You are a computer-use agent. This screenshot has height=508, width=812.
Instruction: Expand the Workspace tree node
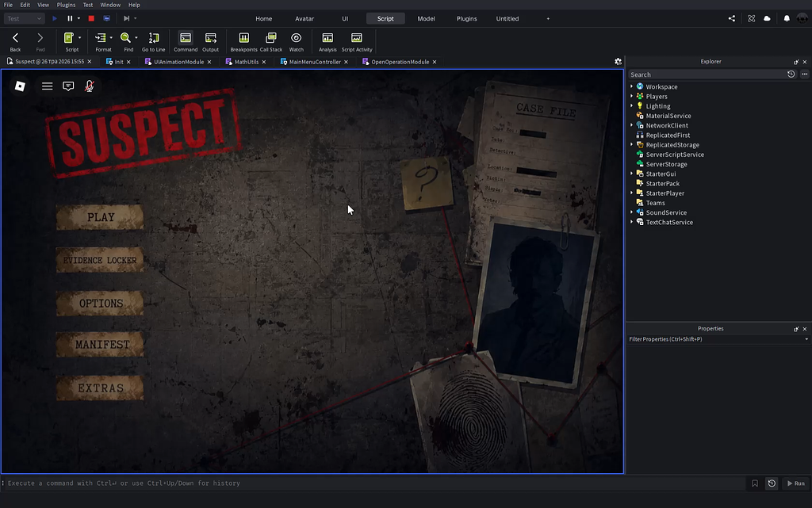[x=631, y=86]
